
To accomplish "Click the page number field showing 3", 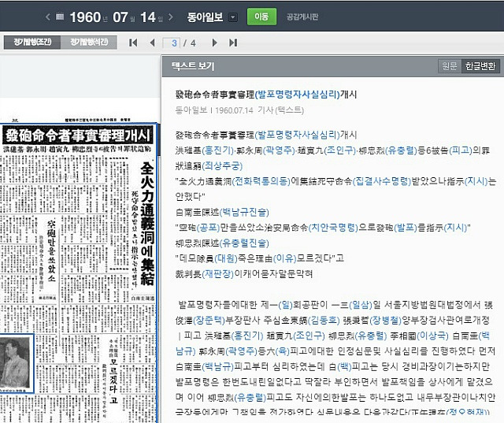I will pyautogui.click(x=172, y=43).
